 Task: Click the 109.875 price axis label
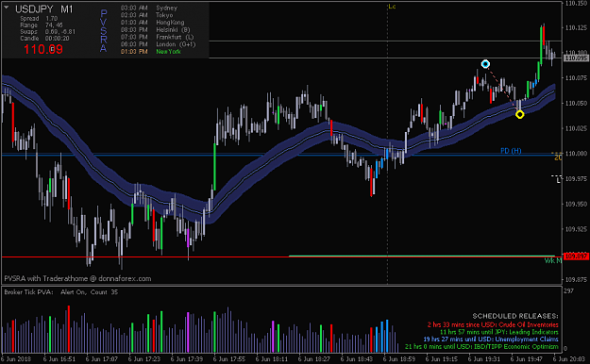[576, 279]
